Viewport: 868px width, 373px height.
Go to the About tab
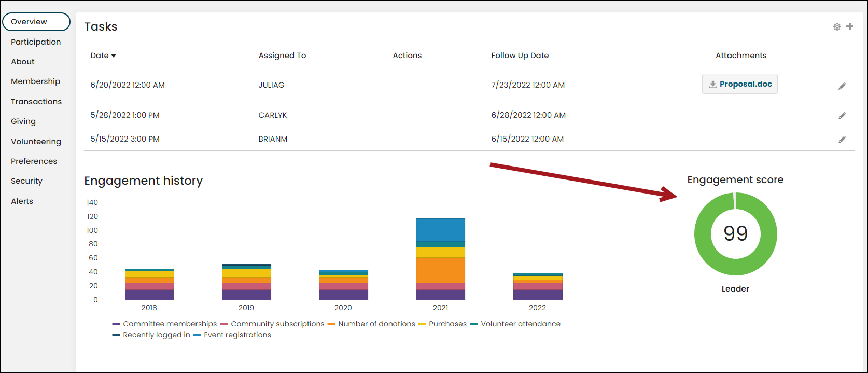(23, 62)
